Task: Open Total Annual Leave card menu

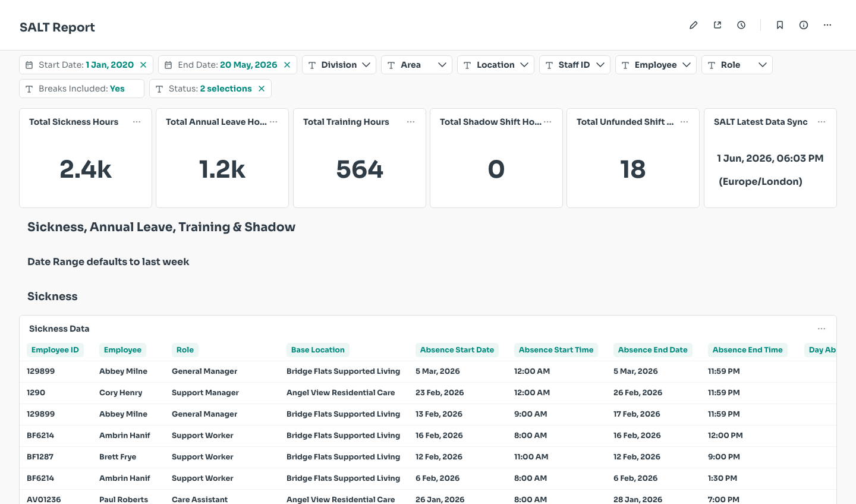Action: tap(273, 122)
